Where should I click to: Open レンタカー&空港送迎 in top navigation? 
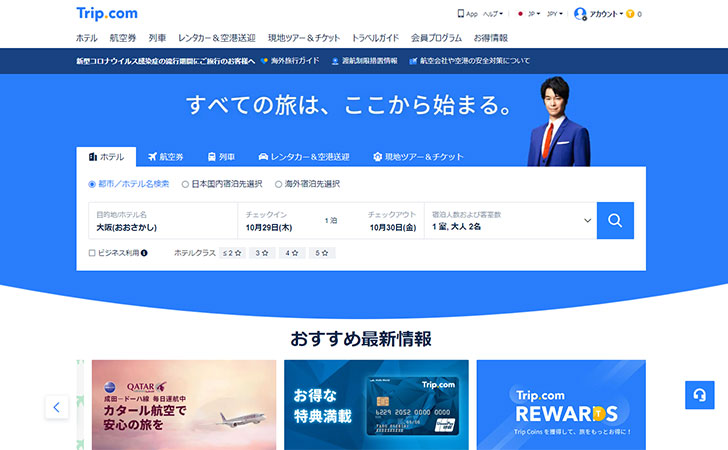(x=217, y=38)
